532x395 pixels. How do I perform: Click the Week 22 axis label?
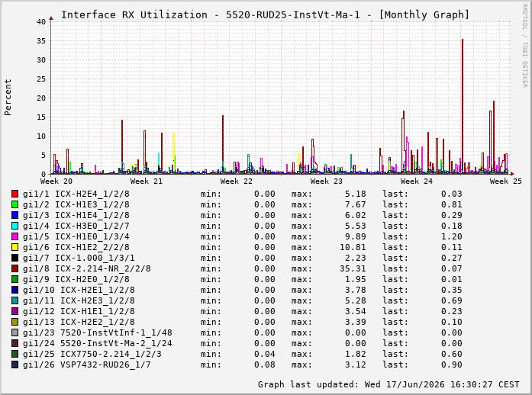(x=237, y=181)
